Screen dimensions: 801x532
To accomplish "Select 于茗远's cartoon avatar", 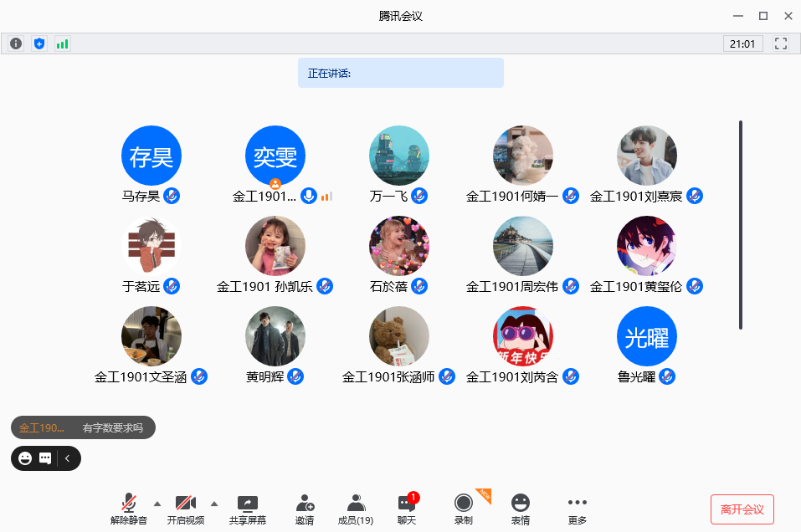I will tap(151, 246).
